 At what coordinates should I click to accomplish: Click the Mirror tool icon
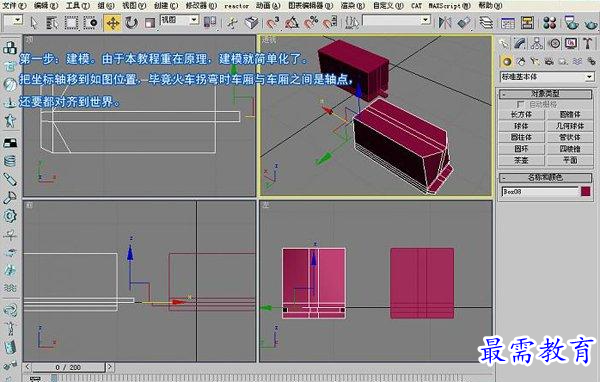pyautogui.click(x=445, y=23)
